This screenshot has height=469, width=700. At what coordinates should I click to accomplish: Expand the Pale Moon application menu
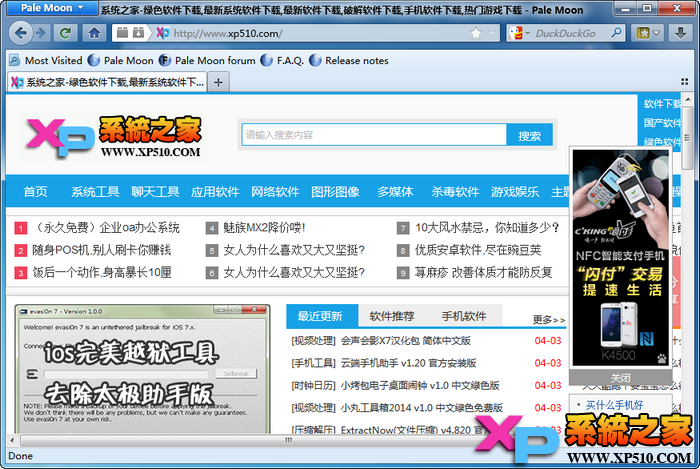point(52,8)
